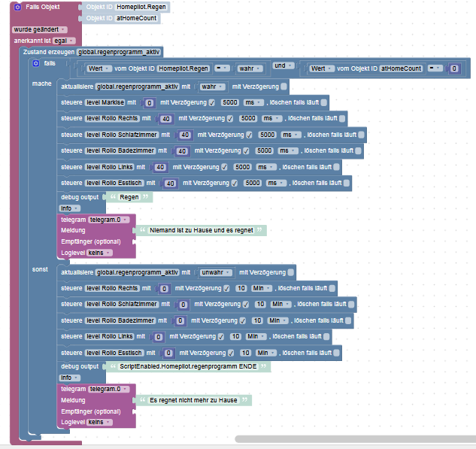The width and height of the screenshot is (476, 449).
Task: Click 'sonst' label of the if-else block
Action: pyautogui.click(x=40, y=269)
